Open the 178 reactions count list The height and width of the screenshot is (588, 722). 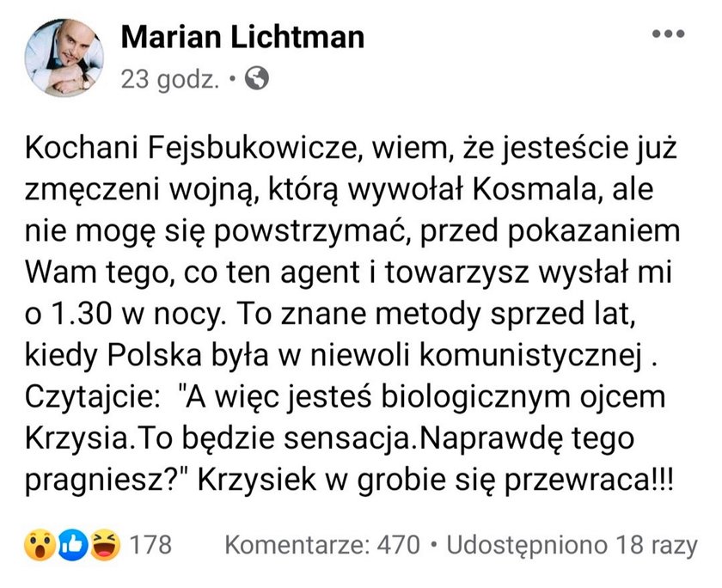point(150,544)
